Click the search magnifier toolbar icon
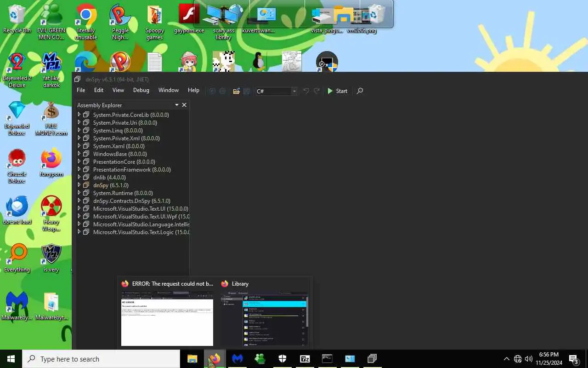 [360, 91]
